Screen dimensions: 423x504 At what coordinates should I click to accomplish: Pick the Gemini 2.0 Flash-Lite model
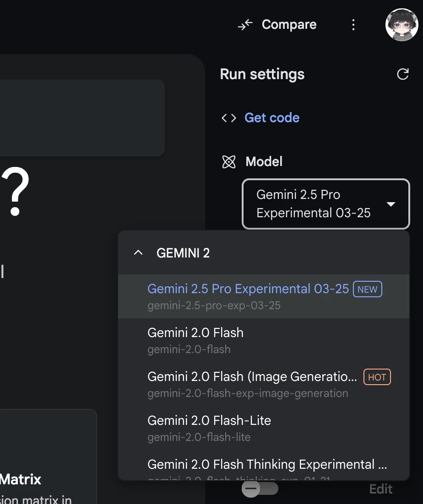pyautogui.click(x=264, y=428)
